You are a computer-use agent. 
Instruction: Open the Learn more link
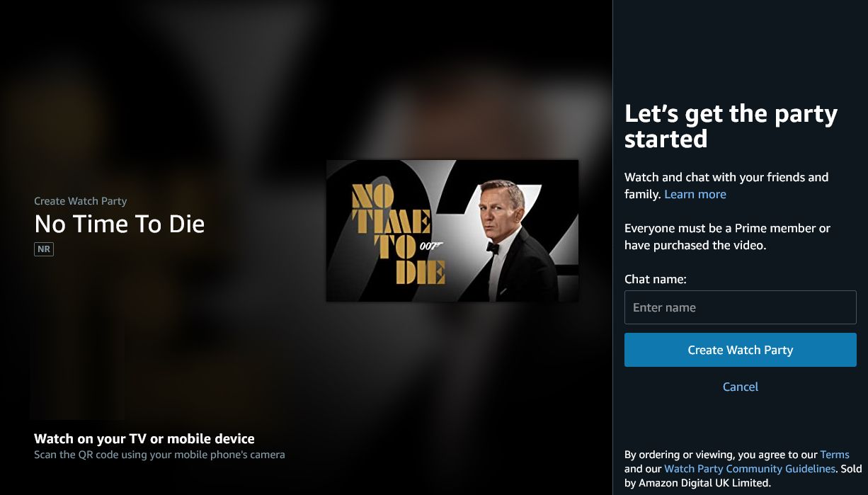(695, 194)
